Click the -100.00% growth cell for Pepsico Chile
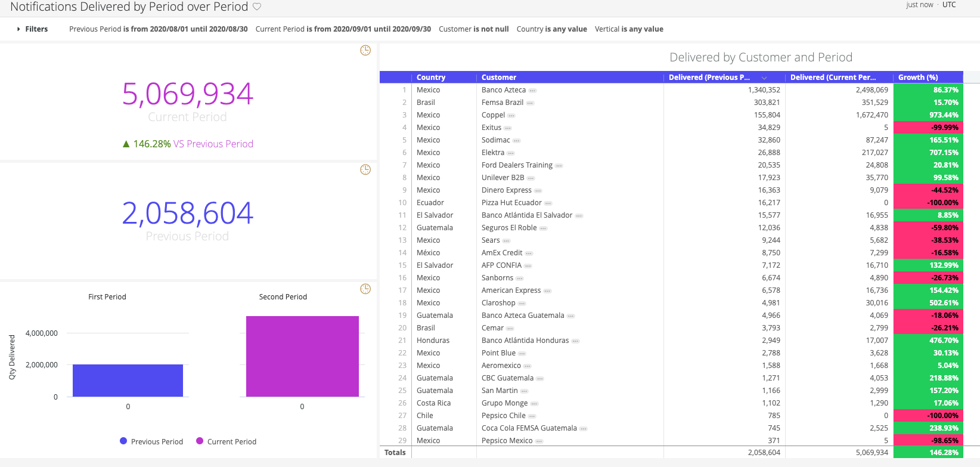The image size is (980, 467). pyautogui.click(x=929, y=416)
